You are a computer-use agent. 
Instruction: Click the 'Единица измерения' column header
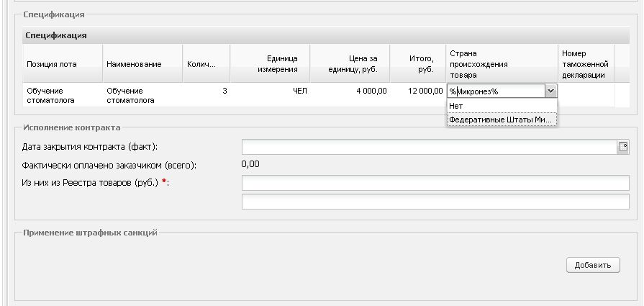270,64
